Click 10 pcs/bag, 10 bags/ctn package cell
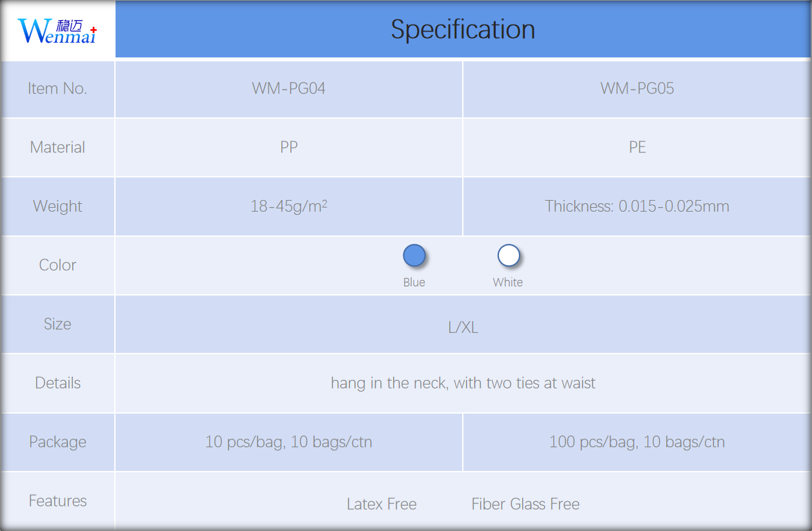This screenshot has width=812, height=531. 289,442
